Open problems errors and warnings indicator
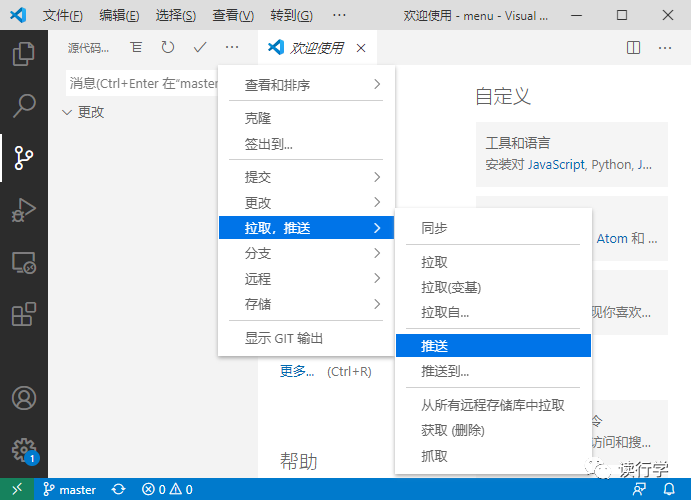This screenshot has height=500, width=691. [x=167, y=489]
